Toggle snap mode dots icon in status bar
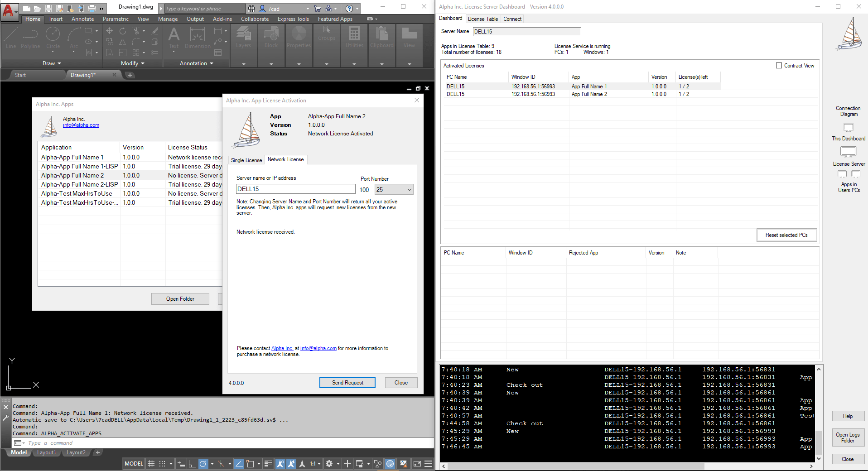 (162, 464)
